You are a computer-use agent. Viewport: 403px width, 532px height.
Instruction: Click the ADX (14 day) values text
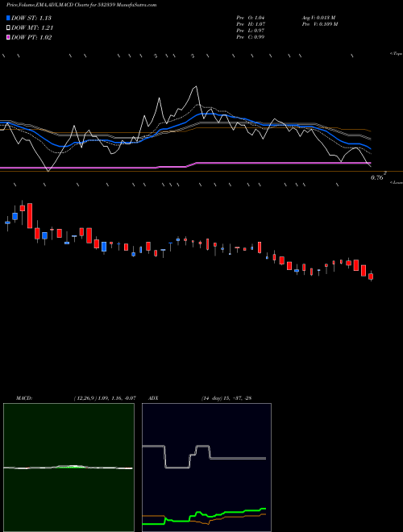pyautogui.click(x=226, y=398)
